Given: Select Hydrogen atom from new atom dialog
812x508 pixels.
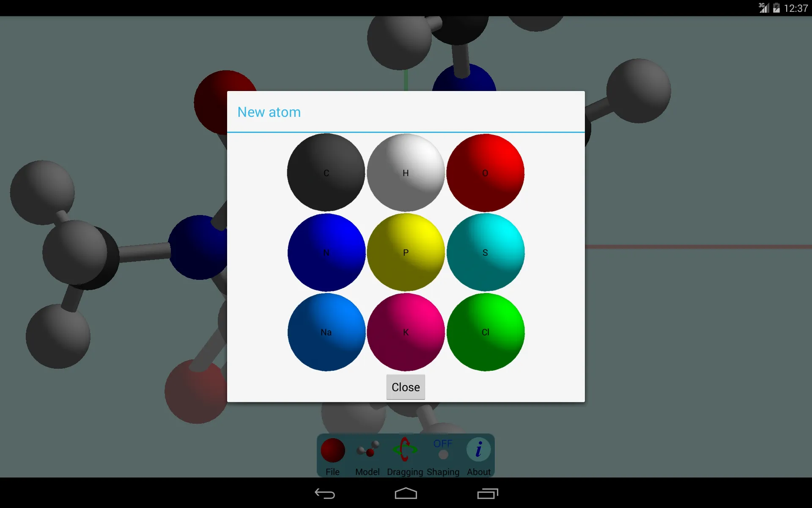Looking at the screenshot, I should coord(406,172).
